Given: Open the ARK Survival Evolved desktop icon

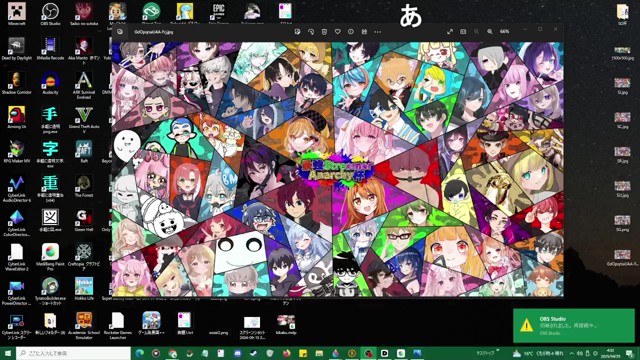Looking at the screenshot, I should click(84, 85).
